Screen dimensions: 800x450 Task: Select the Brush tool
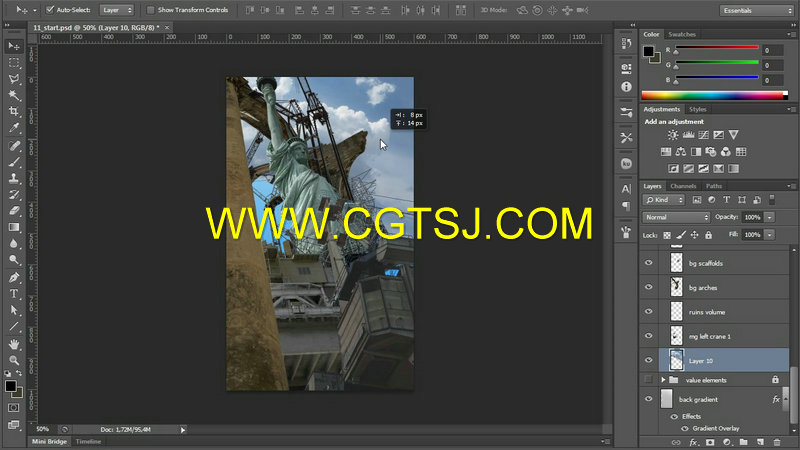click(14, 162)
